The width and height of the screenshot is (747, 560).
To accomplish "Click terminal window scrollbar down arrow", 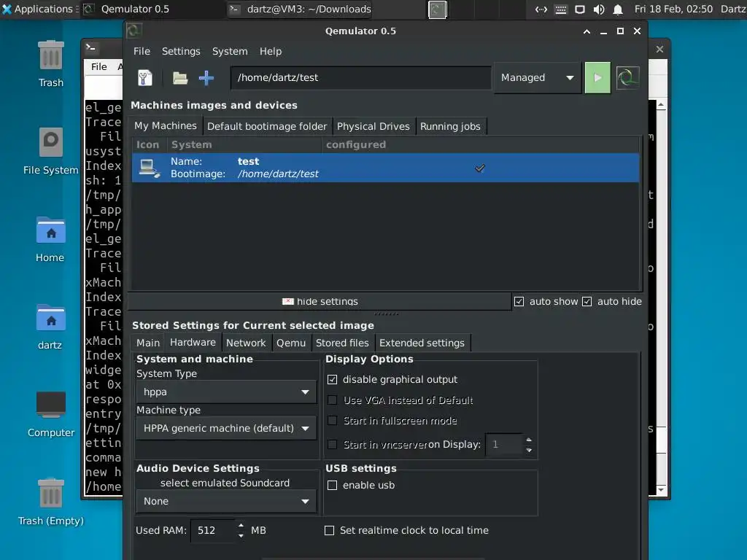I will (x=661, y=489).
